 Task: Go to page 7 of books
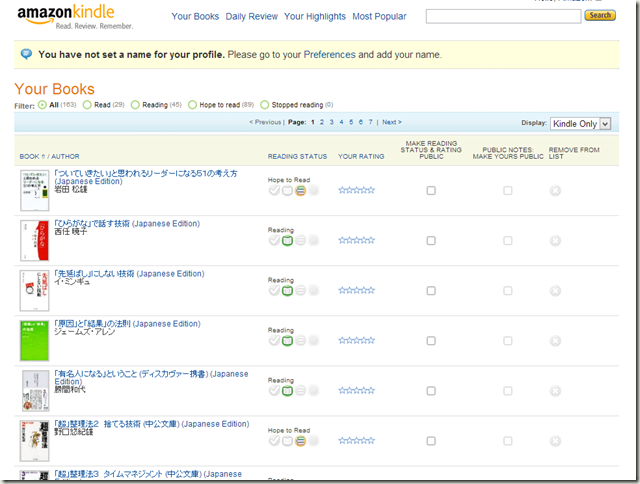coord(370,122)
